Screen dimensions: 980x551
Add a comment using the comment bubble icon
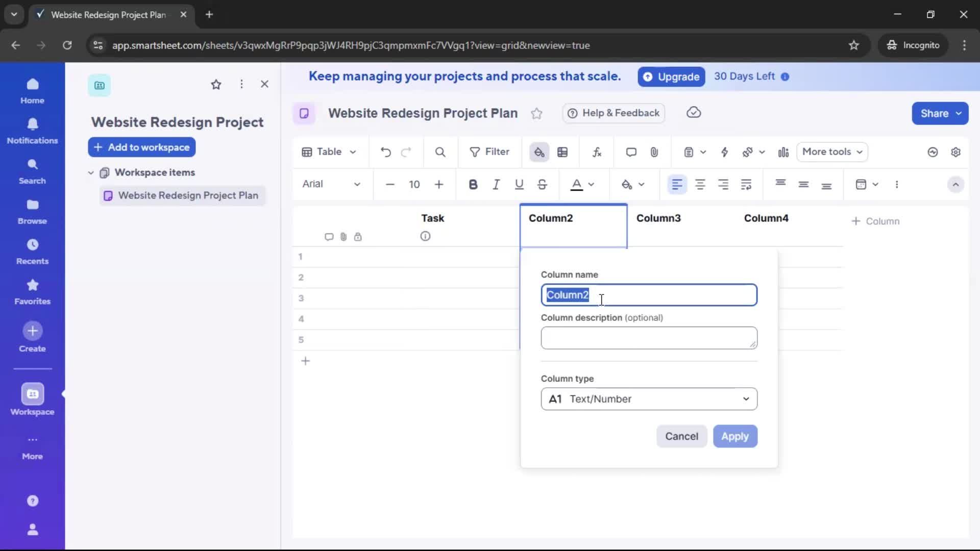[x=631, y=152]
